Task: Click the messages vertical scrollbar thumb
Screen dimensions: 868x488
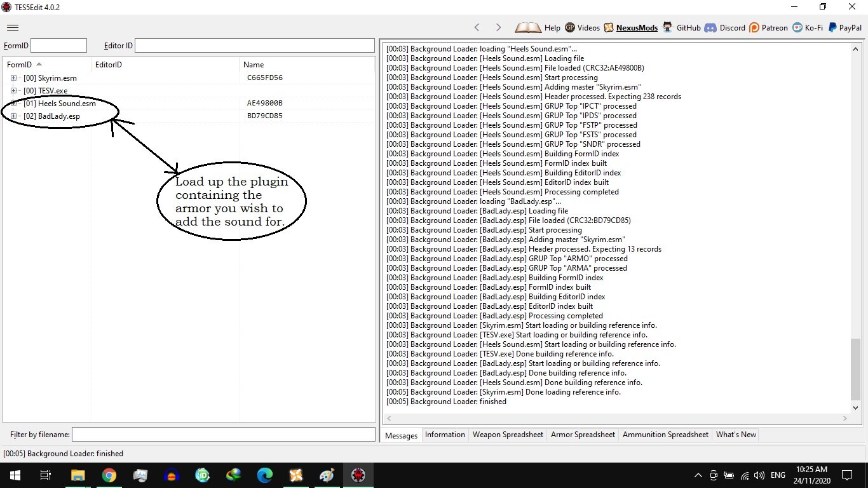Action: click(x=855, y=369)
